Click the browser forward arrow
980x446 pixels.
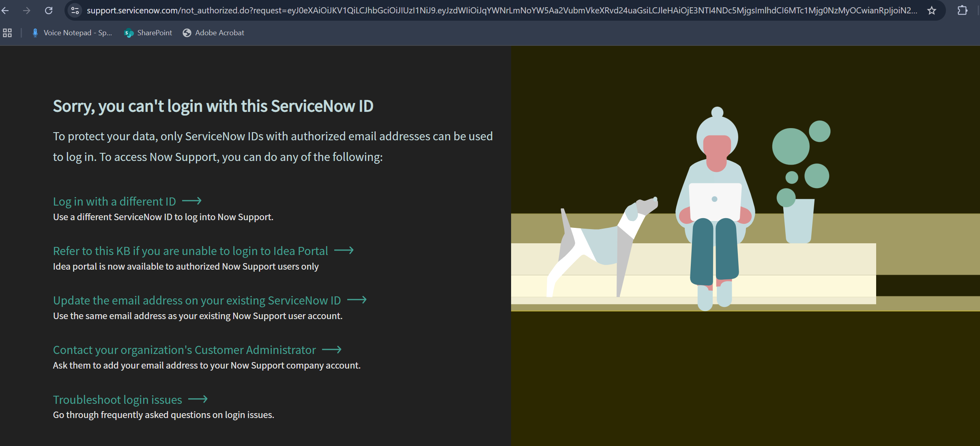coord(27,11)
